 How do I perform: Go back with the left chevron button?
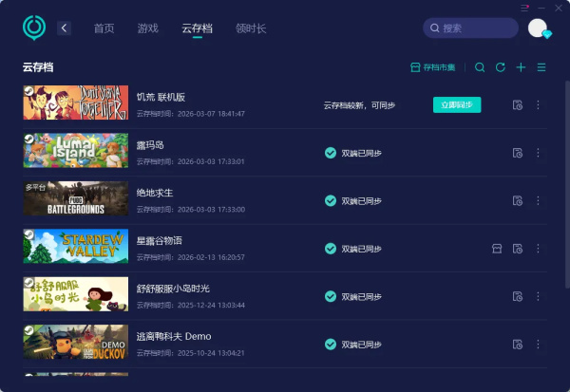tap(64, 28)
